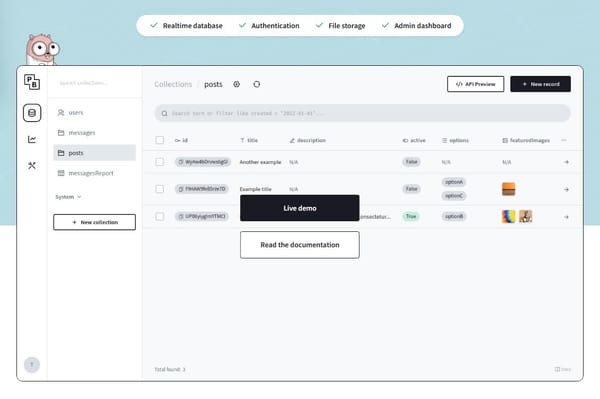Select the messagesReport collection
600x399 pixels.
(95, 173)
